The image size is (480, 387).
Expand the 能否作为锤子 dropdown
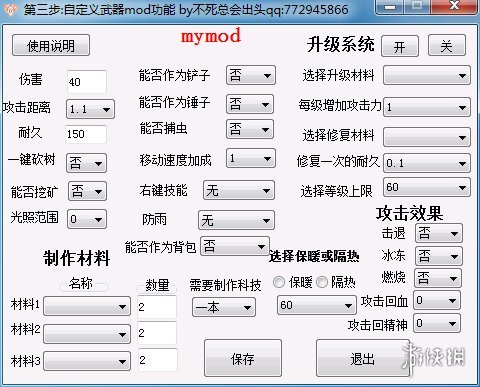(250, 104)
